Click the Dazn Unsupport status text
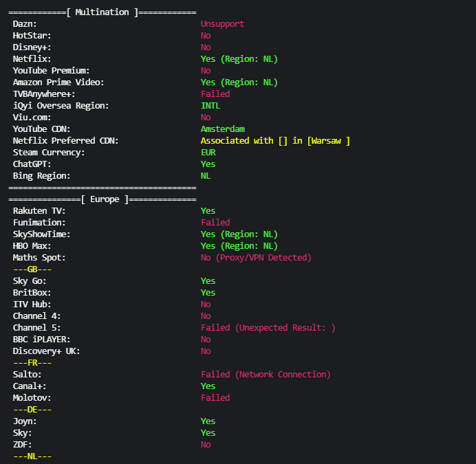Image resolution: width=476 pixels, height=464 pixels. click(222, 24)
